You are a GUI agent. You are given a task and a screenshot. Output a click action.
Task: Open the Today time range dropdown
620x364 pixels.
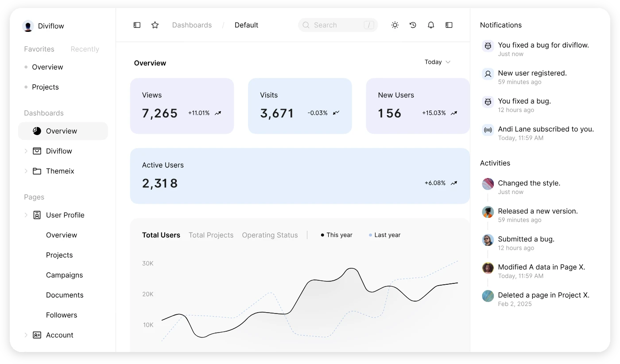coord(437,62)
